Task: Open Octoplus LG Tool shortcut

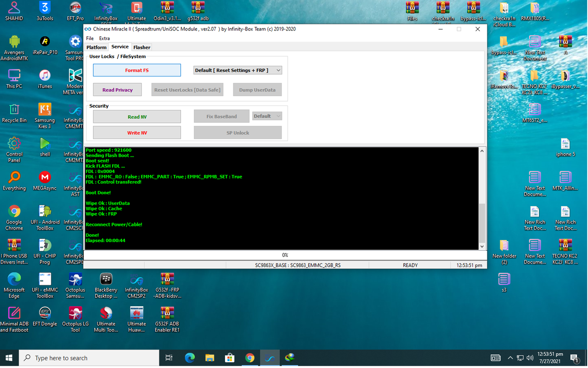Action: pyautogui.click(x=75, y=320)
